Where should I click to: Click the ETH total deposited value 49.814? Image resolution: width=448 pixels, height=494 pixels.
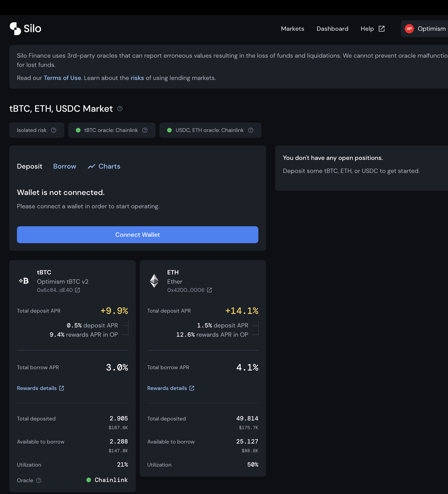(247, 418)
